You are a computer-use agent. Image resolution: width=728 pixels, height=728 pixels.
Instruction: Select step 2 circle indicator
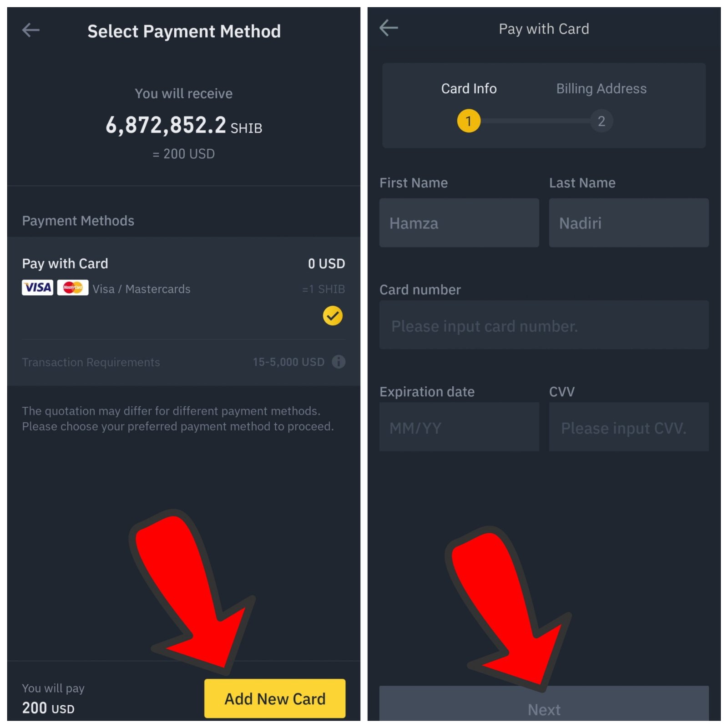(x=601, y=121)
